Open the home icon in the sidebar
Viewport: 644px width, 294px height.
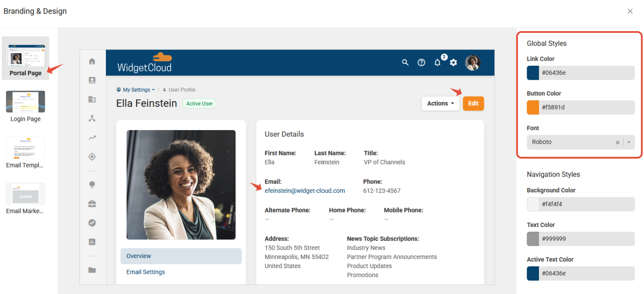(92, 61)
